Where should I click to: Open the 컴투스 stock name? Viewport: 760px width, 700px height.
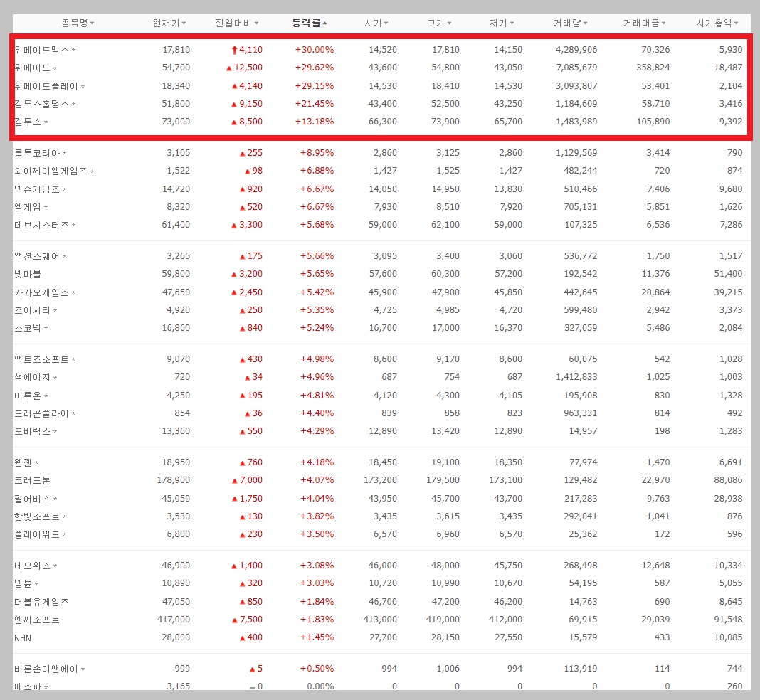coord(28,122)
